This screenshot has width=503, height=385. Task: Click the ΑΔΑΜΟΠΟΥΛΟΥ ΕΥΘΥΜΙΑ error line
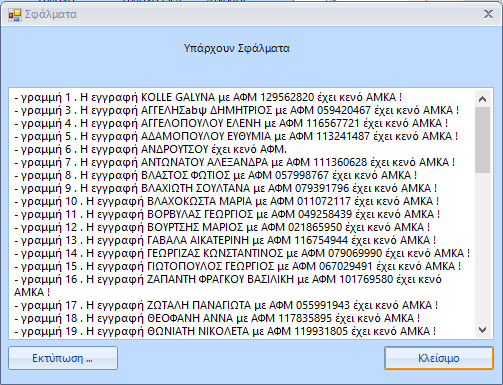[236, 136]
